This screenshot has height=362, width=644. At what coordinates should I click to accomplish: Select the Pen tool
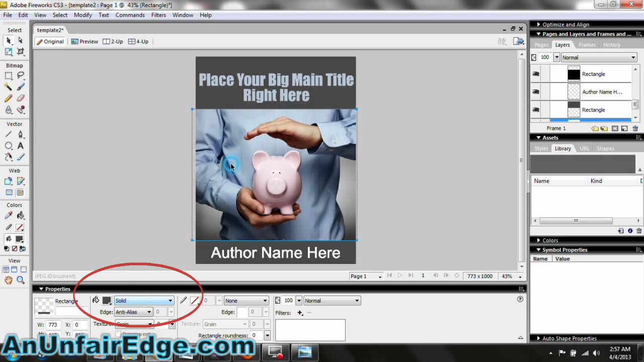[x=21, y=134]
